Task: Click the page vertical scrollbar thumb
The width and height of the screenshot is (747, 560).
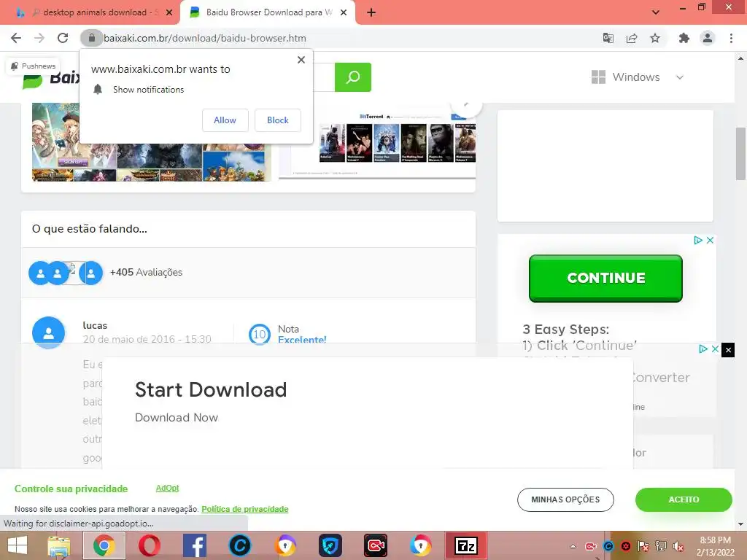Action: 740,153
